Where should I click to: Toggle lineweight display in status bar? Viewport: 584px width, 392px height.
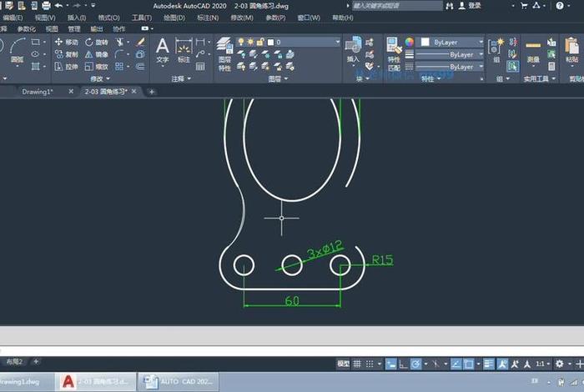click(x=489, y=364)
